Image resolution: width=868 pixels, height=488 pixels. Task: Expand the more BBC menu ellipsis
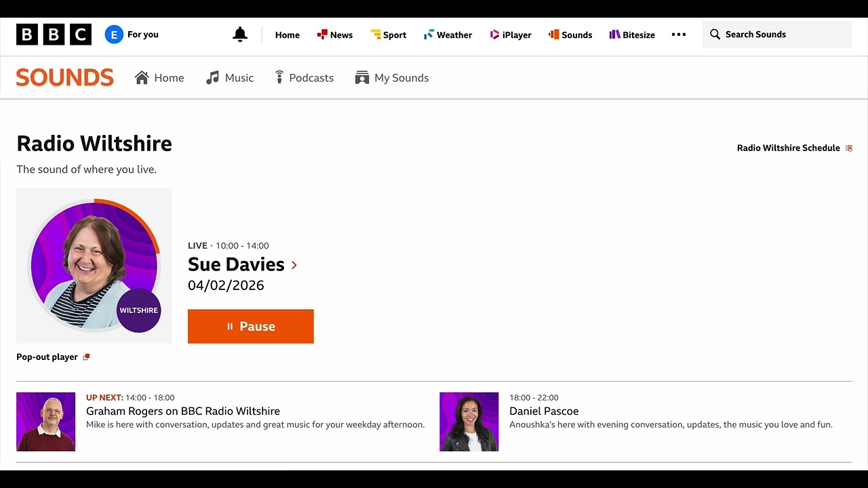[679, 35]
